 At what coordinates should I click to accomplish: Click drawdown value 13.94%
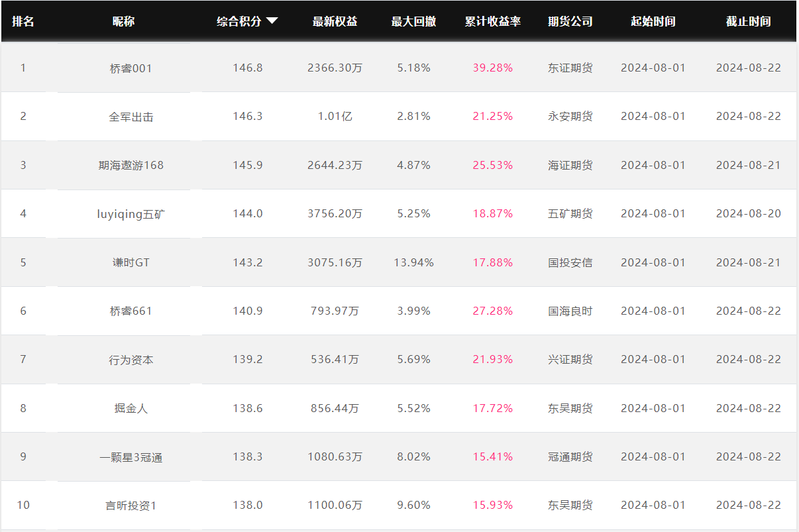click(x=414, y=262)
